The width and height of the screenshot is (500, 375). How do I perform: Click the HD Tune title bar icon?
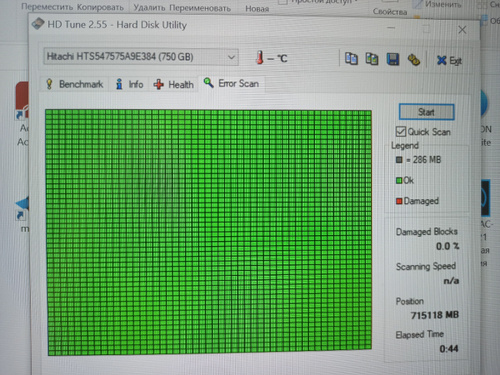pyautogui.click(x=38, y=24)
